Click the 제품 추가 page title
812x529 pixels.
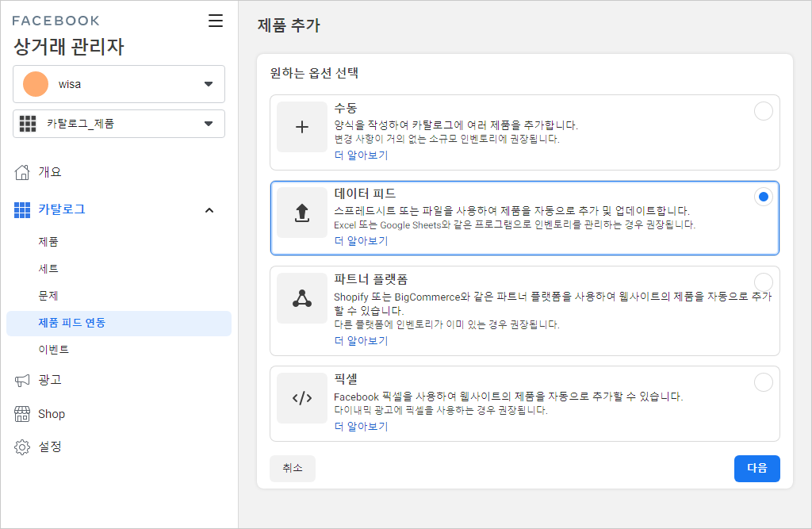(289, 25)
